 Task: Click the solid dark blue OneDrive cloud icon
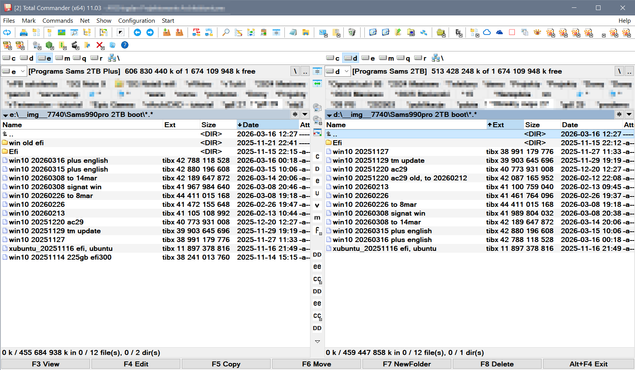pyautogui.click(x=499, y=32)
